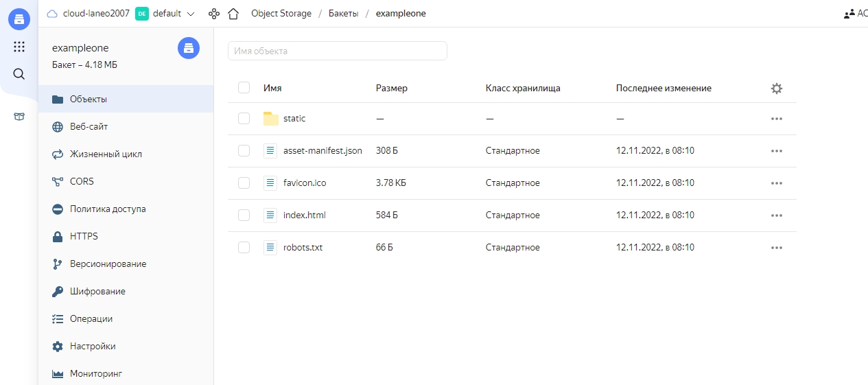The width and height of the screenshot is (868, 385).
Task: Open the static folder icon
Action: click(271, 119)
